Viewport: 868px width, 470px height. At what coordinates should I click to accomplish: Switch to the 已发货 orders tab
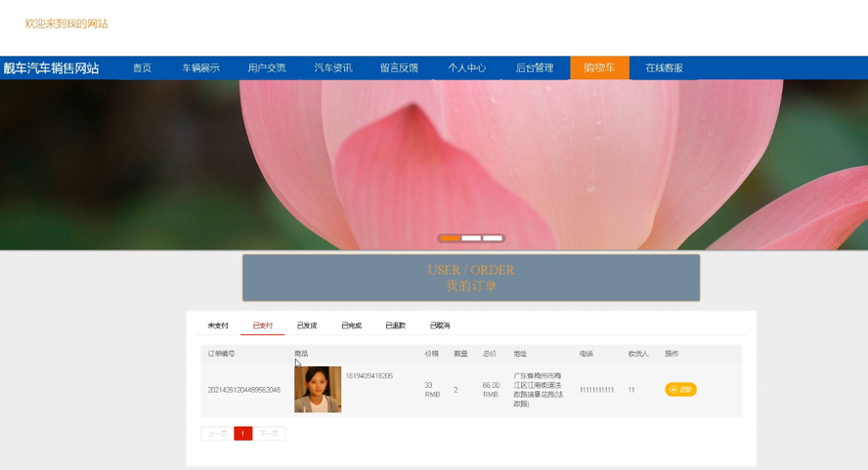[307, 325]
